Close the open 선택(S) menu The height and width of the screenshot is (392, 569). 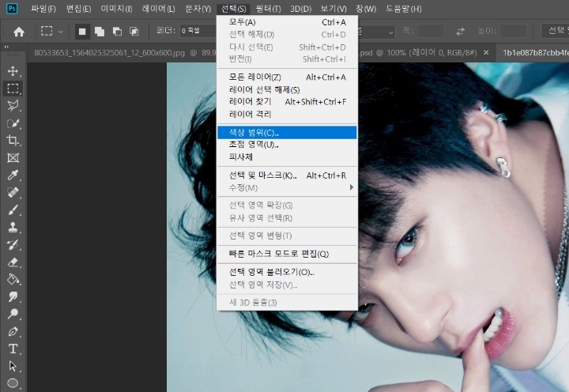click(233, 9)
